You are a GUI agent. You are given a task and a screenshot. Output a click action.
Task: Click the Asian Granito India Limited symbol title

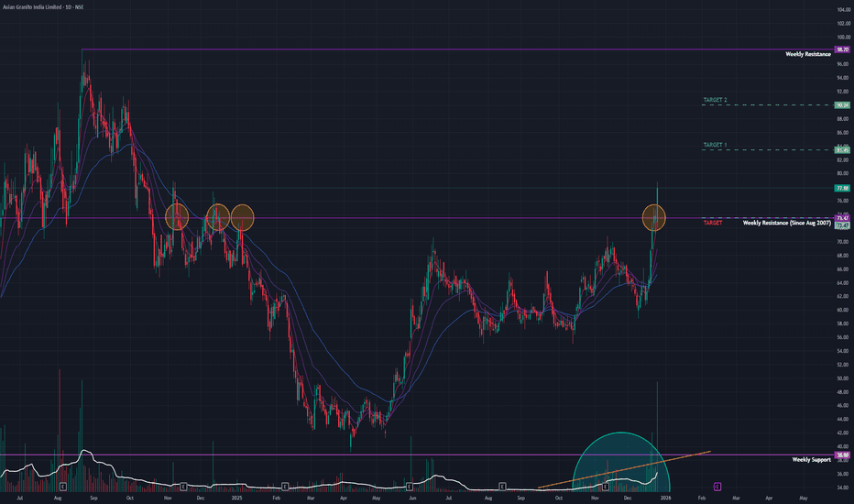point(31,7)
